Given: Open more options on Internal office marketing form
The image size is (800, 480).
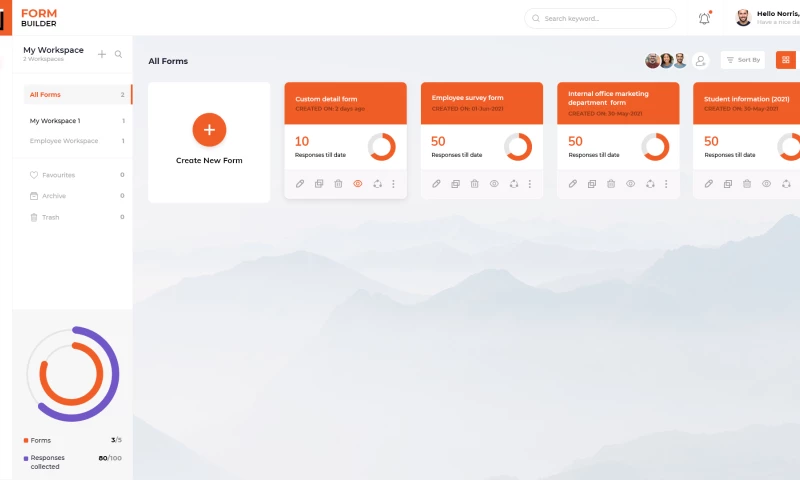Looking at the screenshot, I should (666, 184).
